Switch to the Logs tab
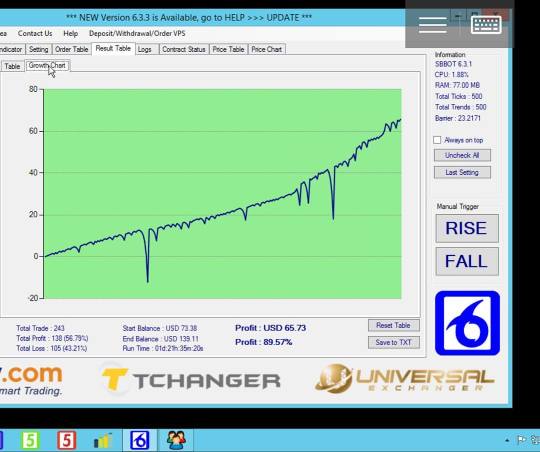The height and width of the screenshot is (452, 540). [145, 49]
